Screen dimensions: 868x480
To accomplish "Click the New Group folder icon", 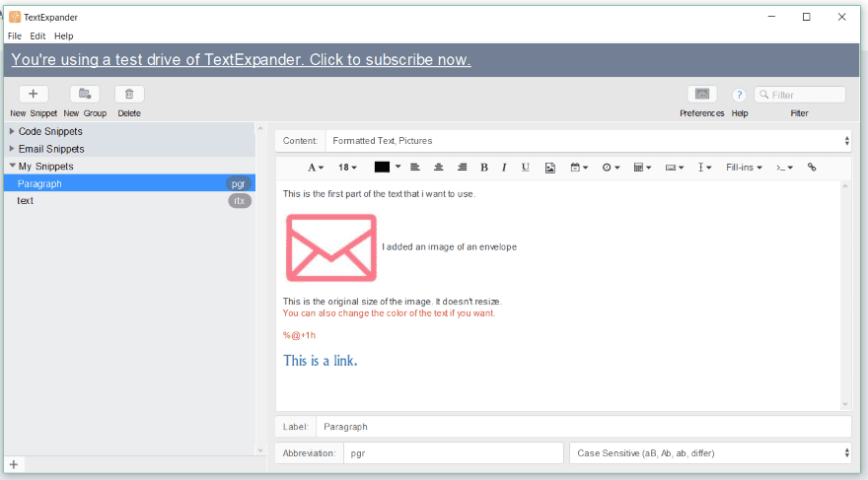I will (x=85, y=94).
